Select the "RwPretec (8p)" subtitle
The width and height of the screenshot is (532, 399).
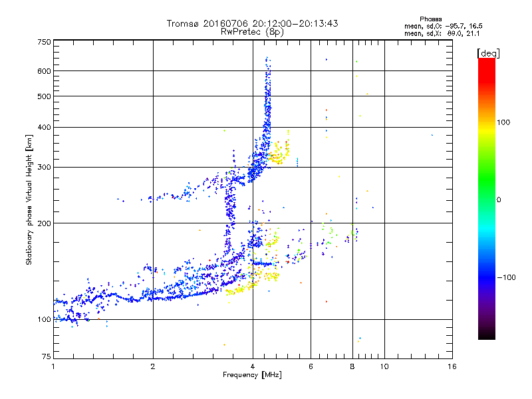tap(252, 32)
